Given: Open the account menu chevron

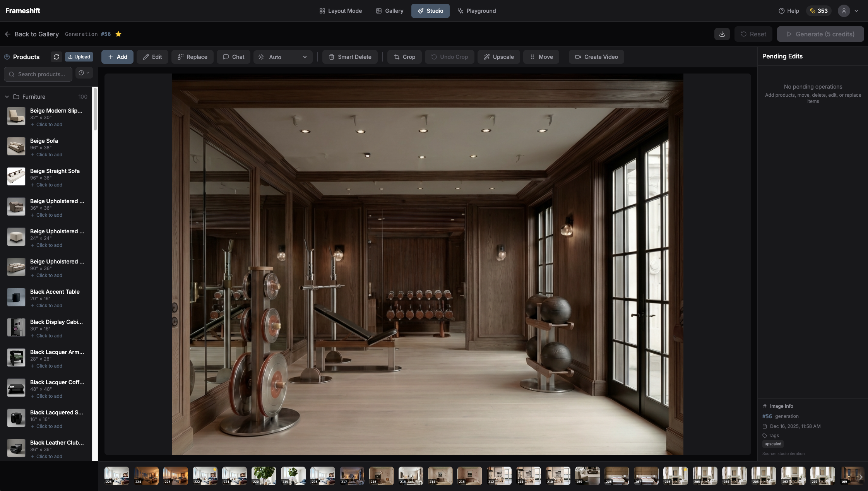Looking at the screenshot, I should click(856, 11).
